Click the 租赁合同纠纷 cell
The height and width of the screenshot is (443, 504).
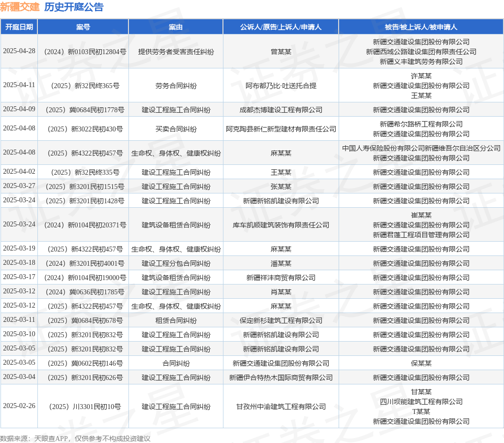pyautogui.click(x=176, y=320)
